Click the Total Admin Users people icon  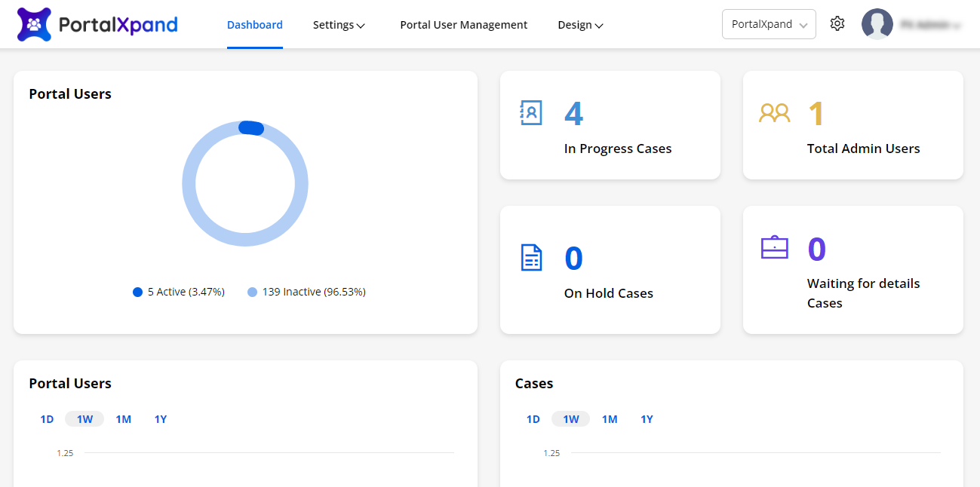(774, 113)
